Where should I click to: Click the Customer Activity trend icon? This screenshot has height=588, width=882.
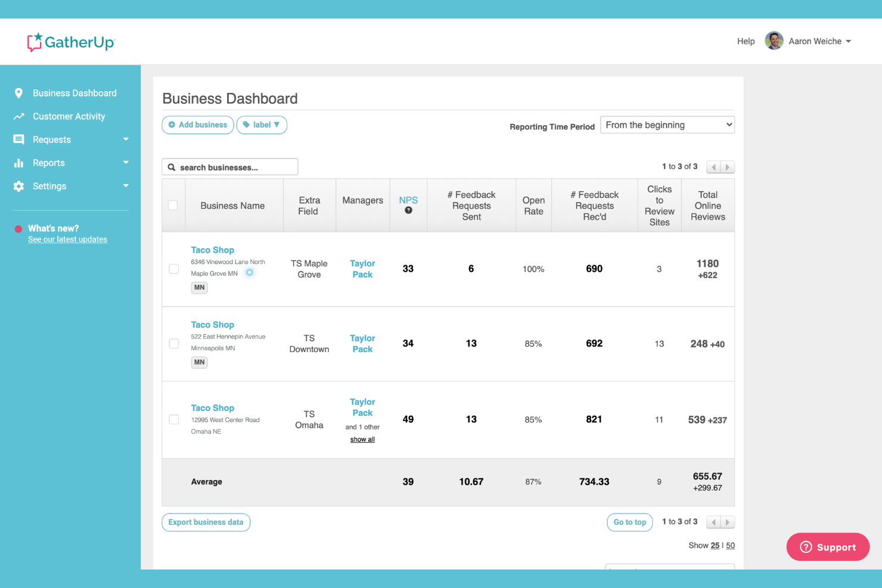18,116
